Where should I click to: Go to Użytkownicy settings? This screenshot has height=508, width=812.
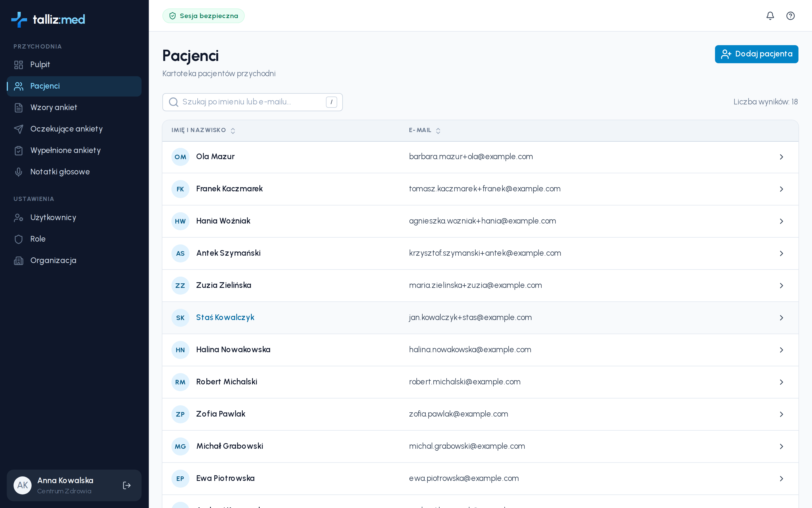[x=74, y=217]
